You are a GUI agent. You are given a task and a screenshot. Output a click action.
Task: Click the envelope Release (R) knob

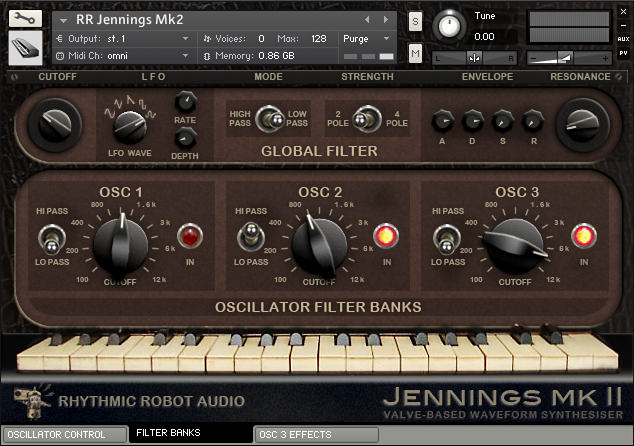tap(533, 121)
